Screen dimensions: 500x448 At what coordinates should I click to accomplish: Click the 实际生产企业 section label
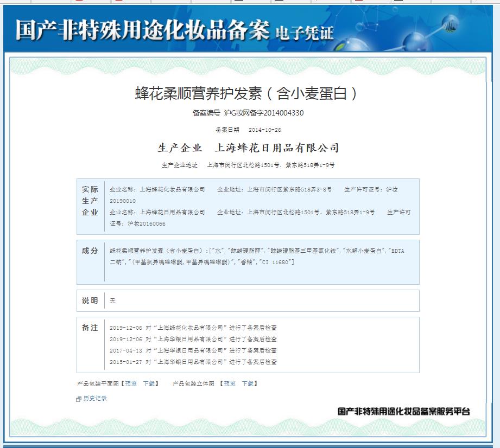click(x=90, y=201)
